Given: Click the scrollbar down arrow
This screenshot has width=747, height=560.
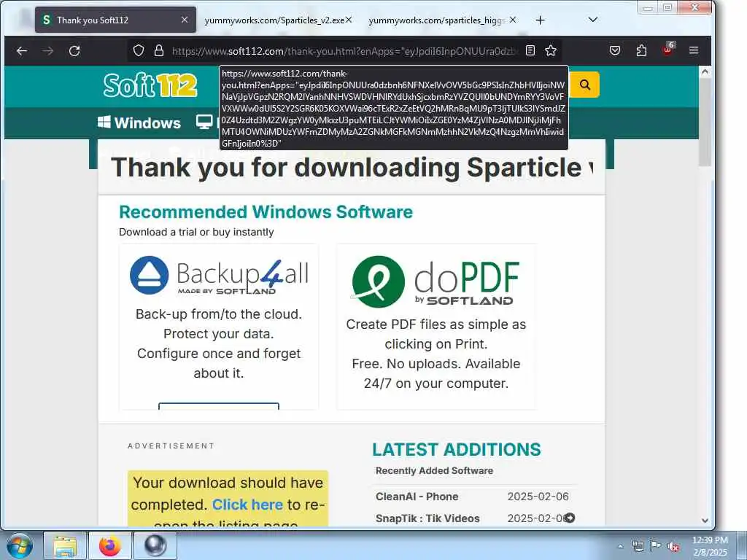Looking at the screenshot, I should (705, 521).
